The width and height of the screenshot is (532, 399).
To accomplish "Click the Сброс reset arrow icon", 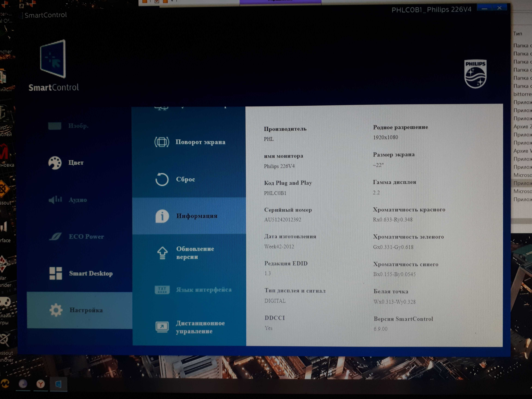I will pos(162,179).
